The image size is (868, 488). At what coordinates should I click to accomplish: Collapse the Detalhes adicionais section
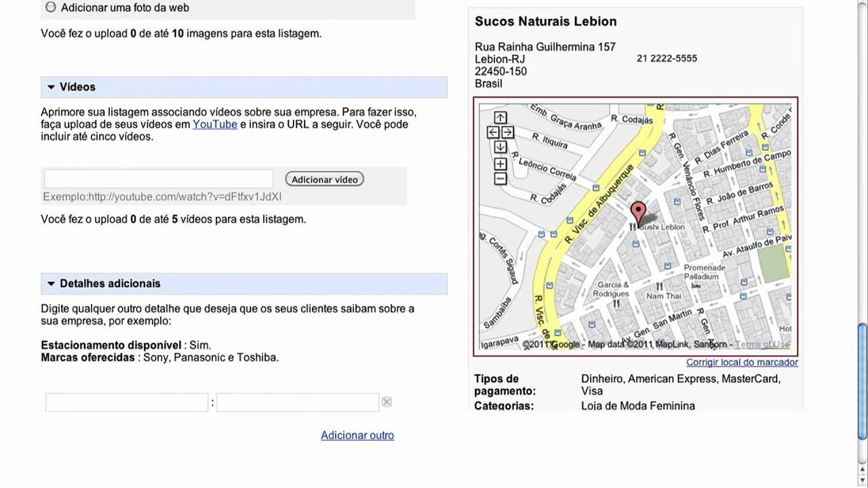tap(51, 284)
